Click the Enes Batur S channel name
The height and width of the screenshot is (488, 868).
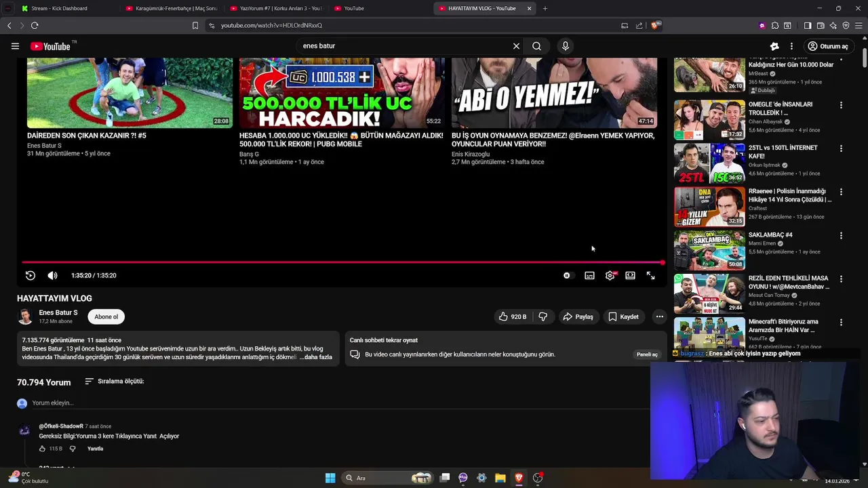[58, 312]
